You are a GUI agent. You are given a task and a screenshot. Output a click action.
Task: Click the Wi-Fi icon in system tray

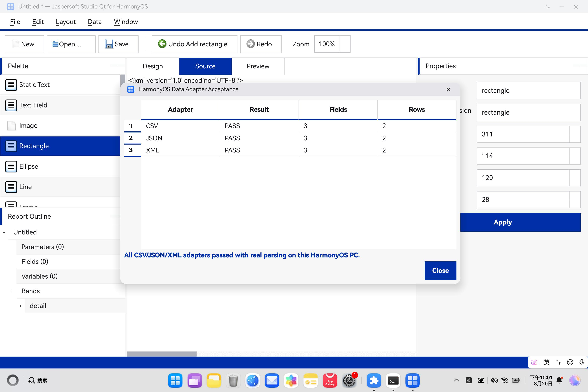click(x=505, y=380)
